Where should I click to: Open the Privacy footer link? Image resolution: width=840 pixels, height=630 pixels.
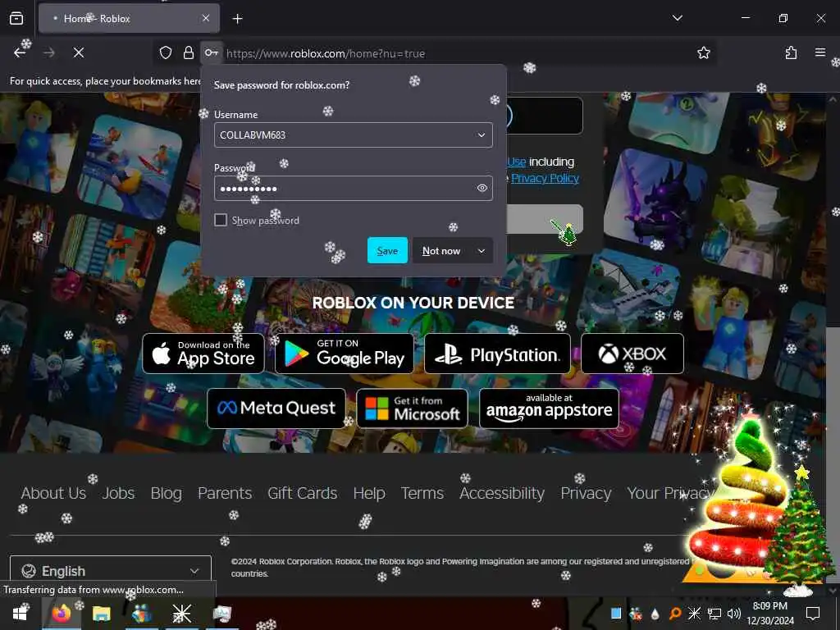pos(586,493)
